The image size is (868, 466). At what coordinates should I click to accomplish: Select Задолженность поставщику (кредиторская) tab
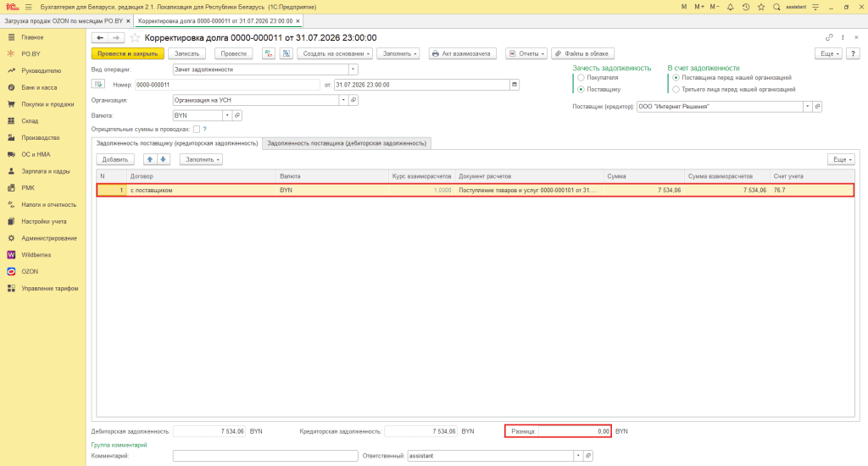(x=177, y=143)
